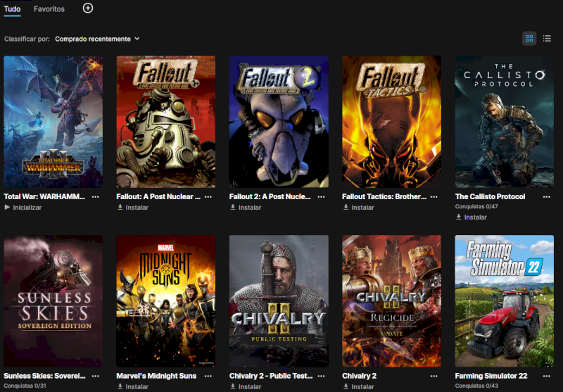Open the Comprado recentemente sort dropdown
Image resolution: width=563 pixels, height=392 pixels.
click(x=97, y=39)
